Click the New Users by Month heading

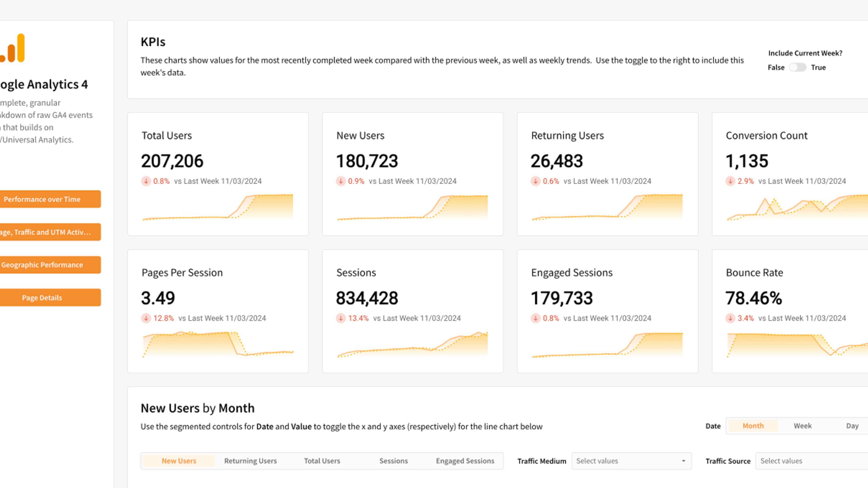(x=198, y=408)
